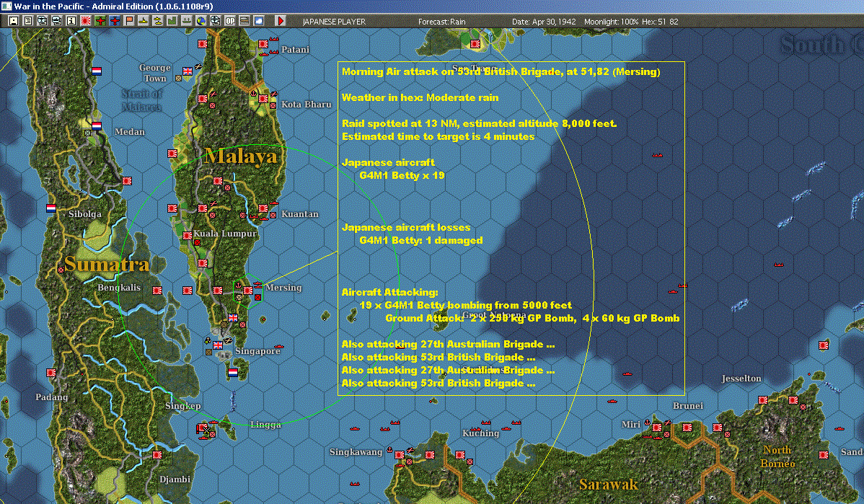Select the red plane on blue background icon
This screenshot has height=504, width=864.
[114, 21]
